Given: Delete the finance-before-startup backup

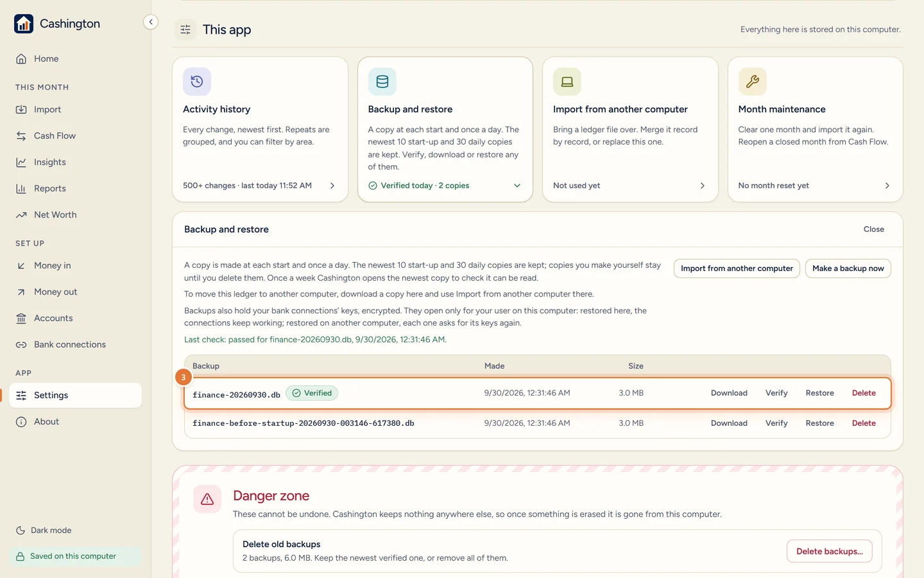Looking at the screenshot, I should point(864,423).
